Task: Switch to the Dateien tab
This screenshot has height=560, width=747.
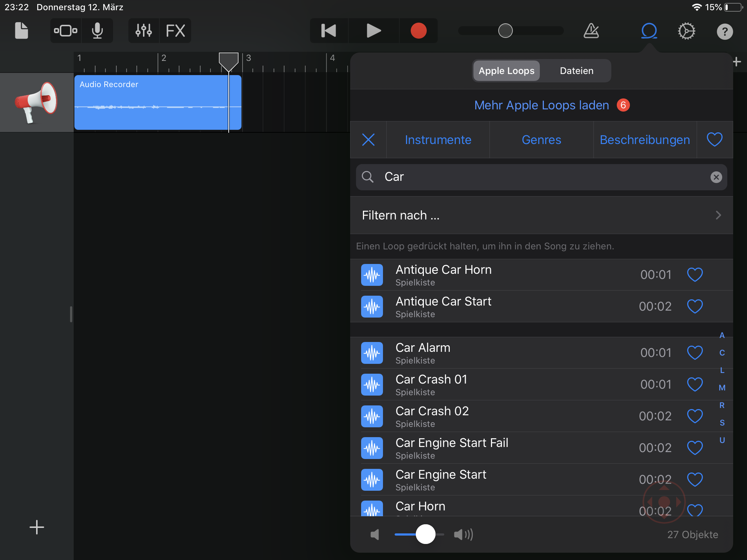Action: point(576,71)
